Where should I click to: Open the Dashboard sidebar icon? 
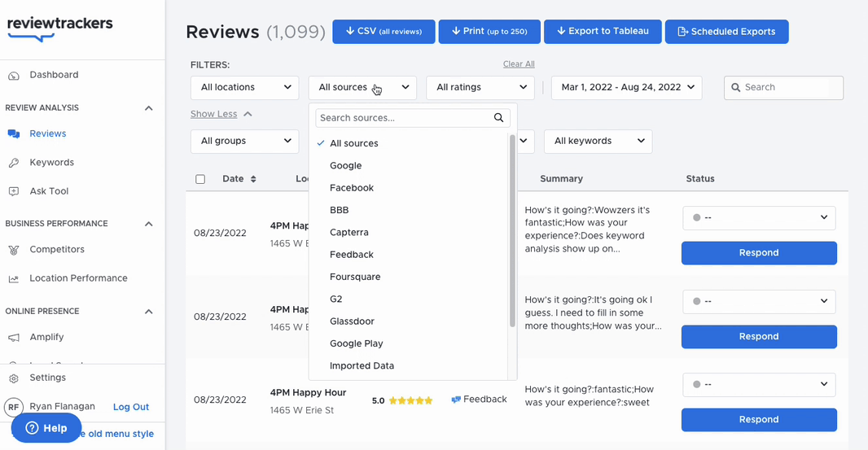pos(14,76)
